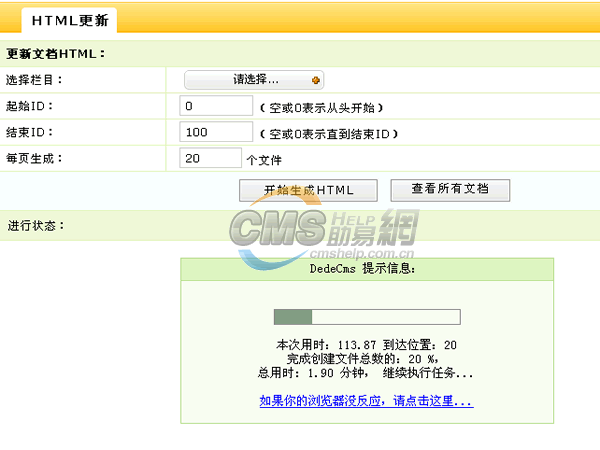Screen dimensions: 600x450
Task: Click the 个文件 unit text
Action: pos(264,159)
